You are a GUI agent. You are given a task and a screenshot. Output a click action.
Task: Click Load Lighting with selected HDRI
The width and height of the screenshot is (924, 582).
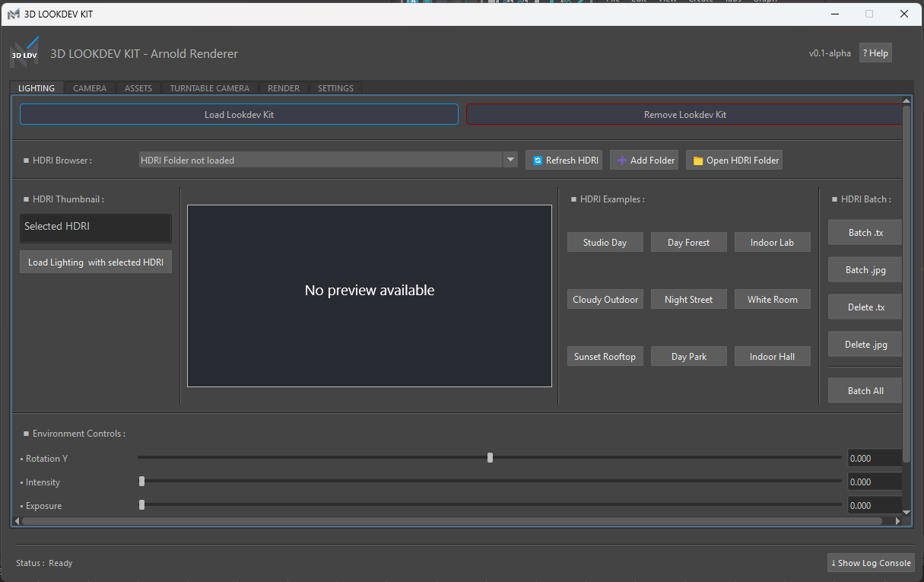[96, 262]
